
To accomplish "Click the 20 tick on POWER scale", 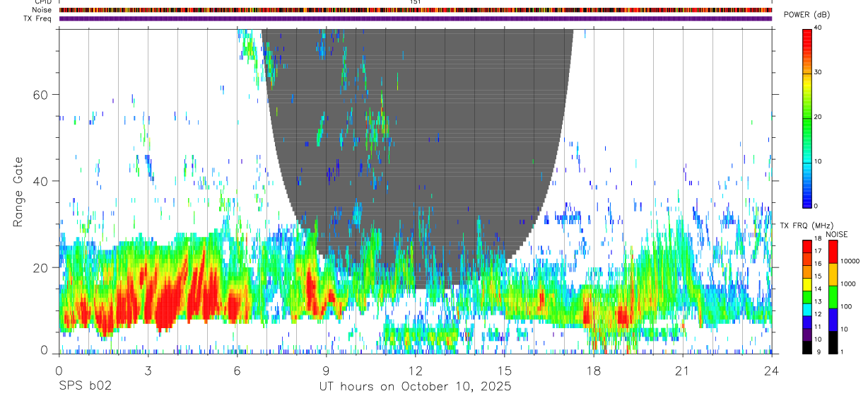I will (819, 117).
